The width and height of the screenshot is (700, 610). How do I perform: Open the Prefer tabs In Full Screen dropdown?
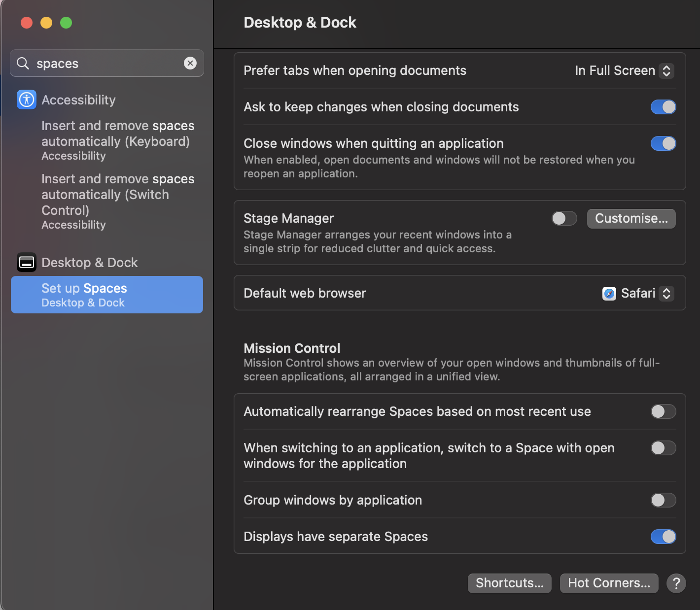click(x=624, y=71)
